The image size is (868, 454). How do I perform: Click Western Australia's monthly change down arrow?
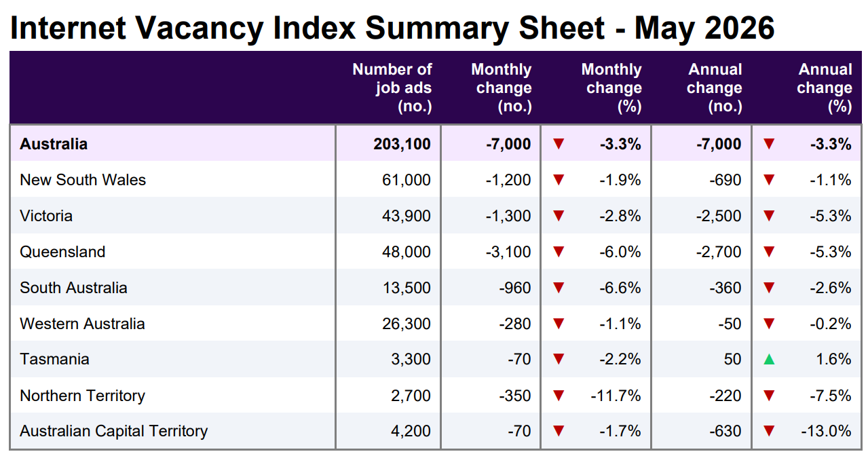pos(559,324)
